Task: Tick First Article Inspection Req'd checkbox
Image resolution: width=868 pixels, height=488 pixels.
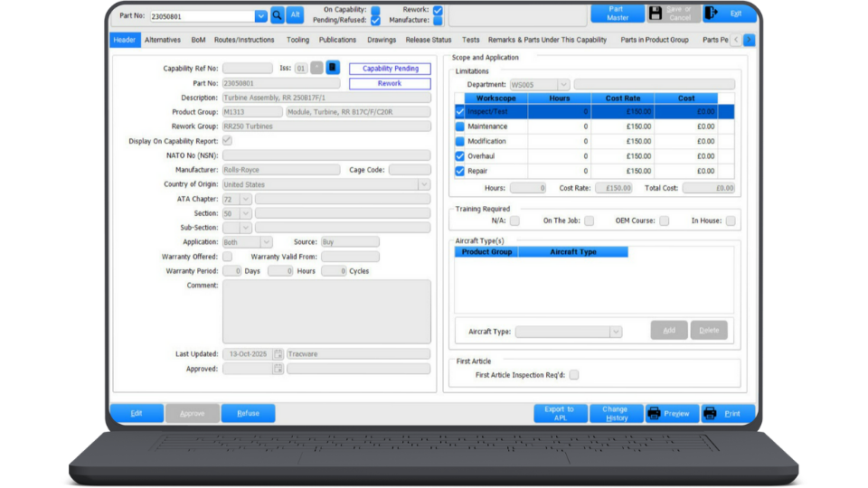Action: [x=574, y=375]
